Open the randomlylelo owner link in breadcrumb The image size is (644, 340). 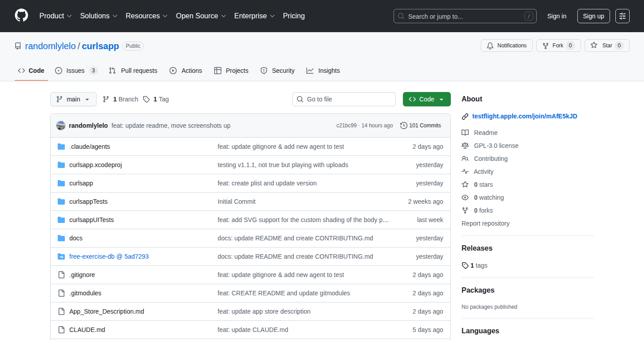(51, 46)
